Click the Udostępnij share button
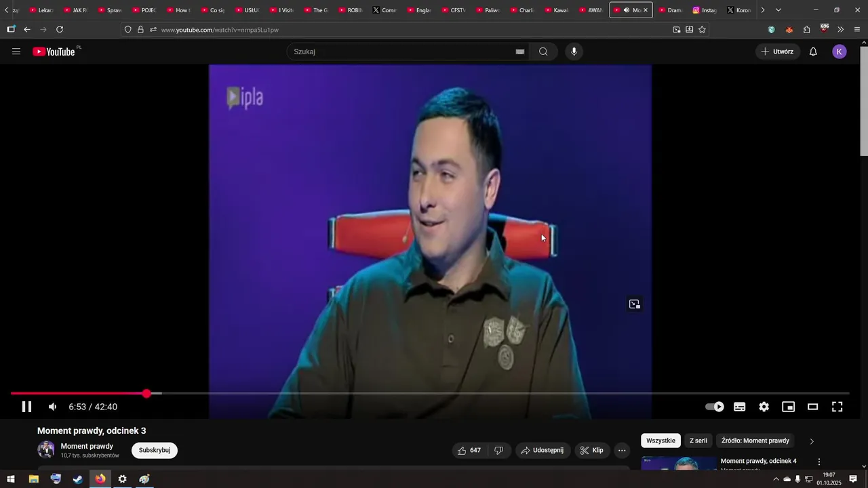The height and width of the screenshot is (488, 868). point(542,450)
